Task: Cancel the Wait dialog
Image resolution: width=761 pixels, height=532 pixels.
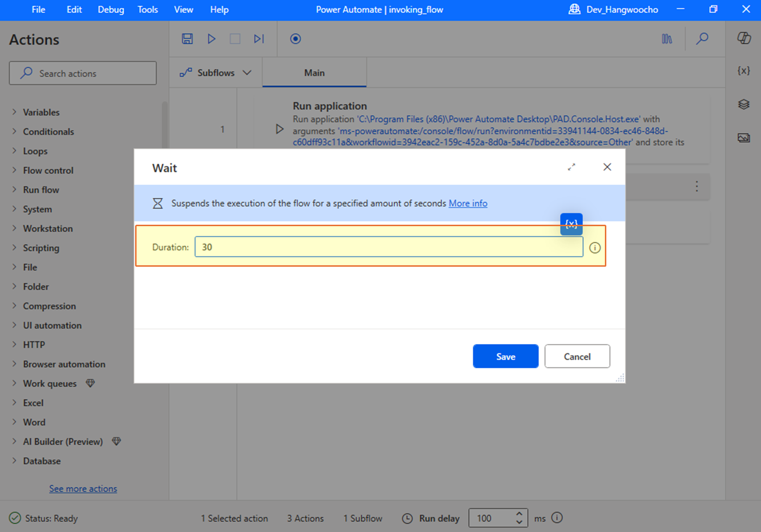Action: (x=577, y=356)
